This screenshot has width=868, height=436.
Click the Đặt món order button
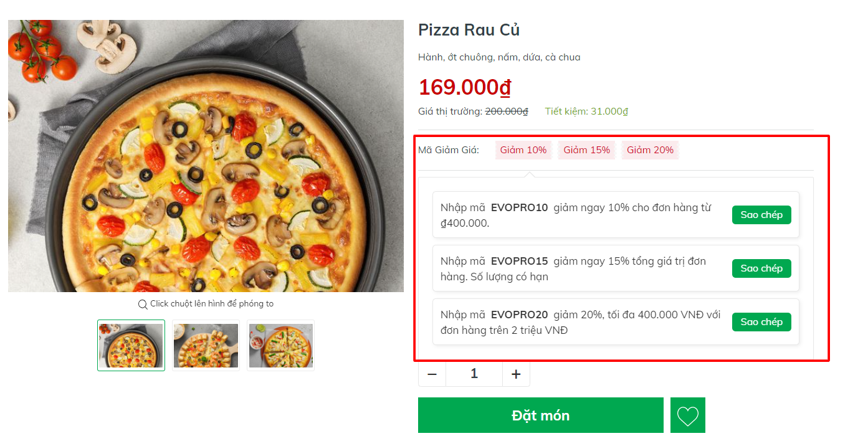point(541,415)
